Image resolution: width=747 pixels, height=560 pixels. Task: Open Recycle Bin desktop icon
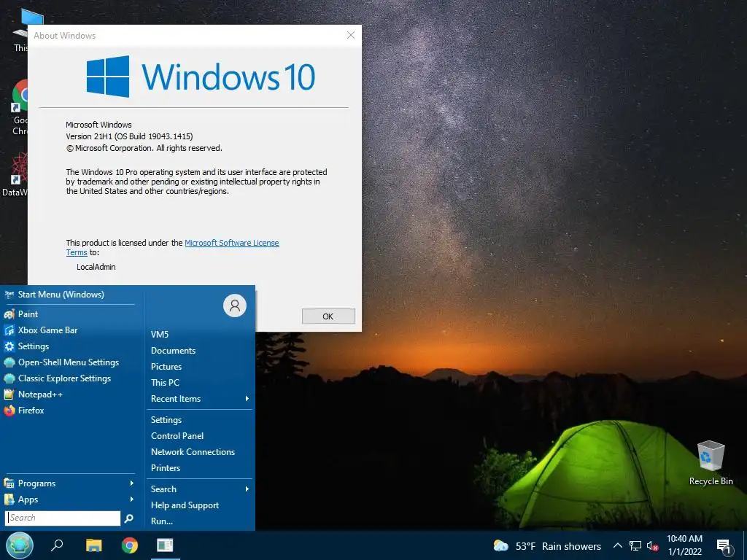pyautogui.click(x=711, y=463)
